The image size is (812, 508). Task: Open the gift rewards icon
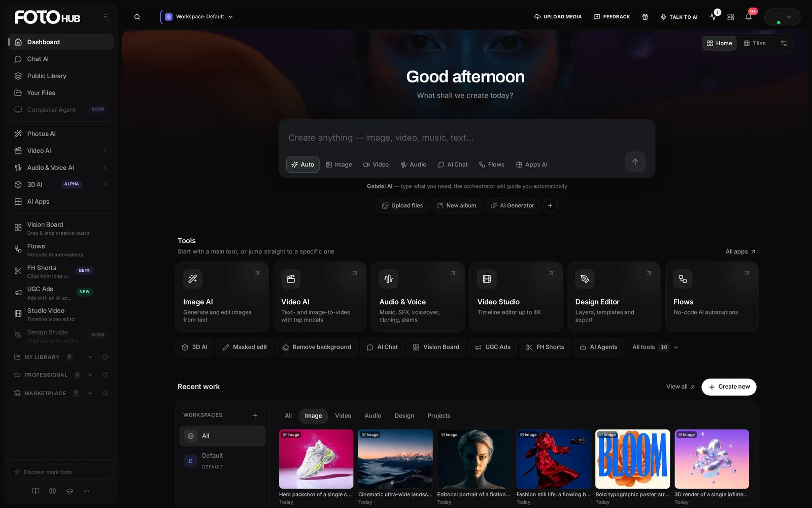point(645,17)
